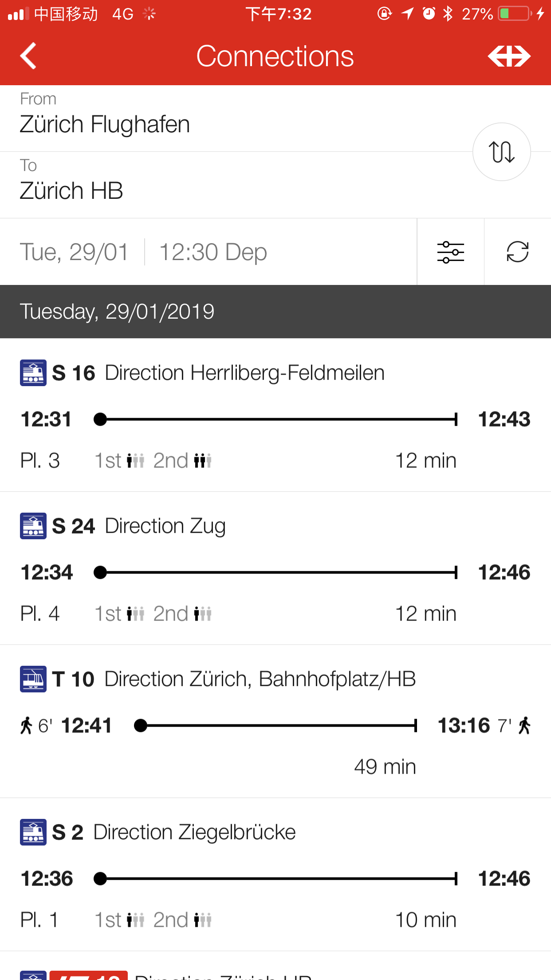551x980 pixels.
Task: Change travel date Tue, 29/01
Action: click(74, 252)
